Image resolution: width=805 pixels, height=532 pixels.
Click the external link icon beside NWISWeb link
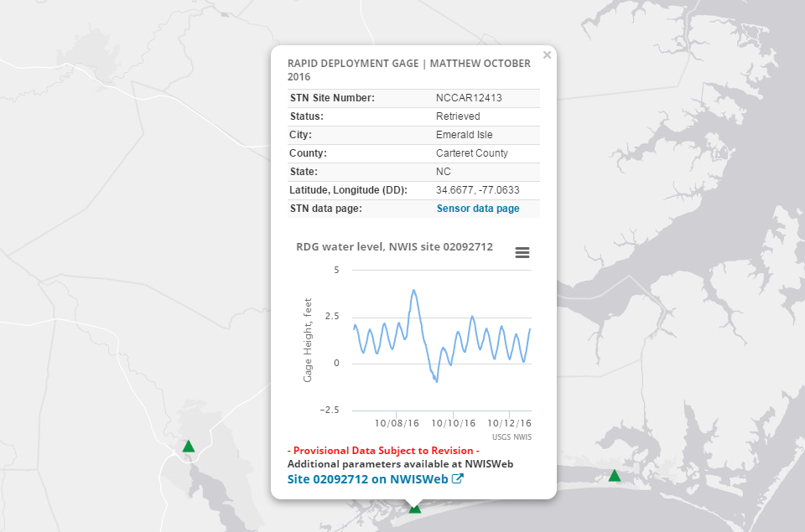[x=456, y=479]
